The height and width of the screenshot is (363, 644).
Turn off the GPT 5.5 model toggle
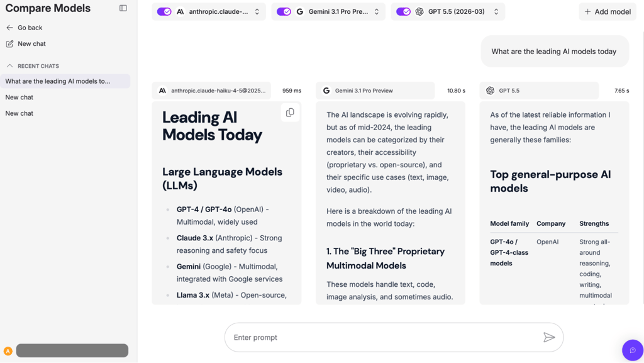click(x=403, y=11)
